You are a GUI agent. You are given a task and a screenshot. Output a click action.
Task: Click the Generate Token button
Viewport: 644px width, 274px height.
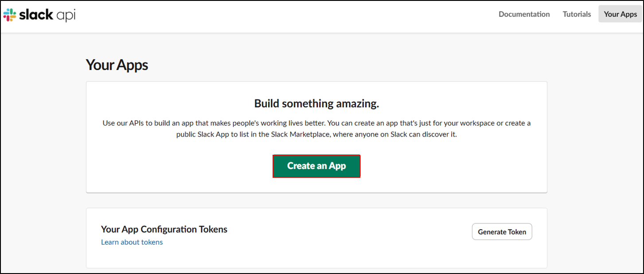[x=502, y=231]
